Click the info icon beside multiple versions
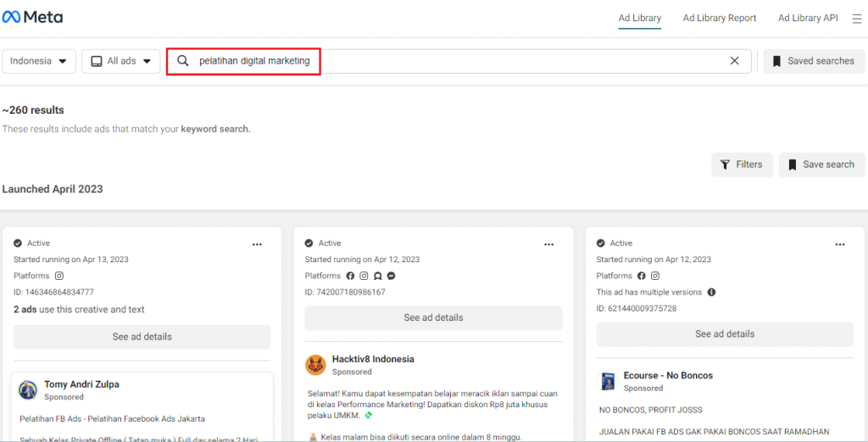The height and width of the screenshot is (442, 868). pyautogui.click(x=712, y=292)
